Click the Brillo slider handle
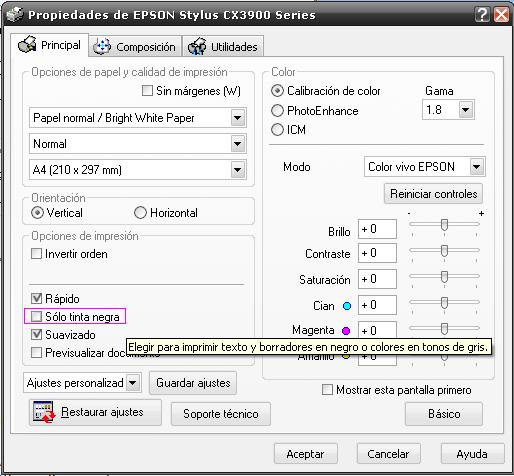 point(444,225)
